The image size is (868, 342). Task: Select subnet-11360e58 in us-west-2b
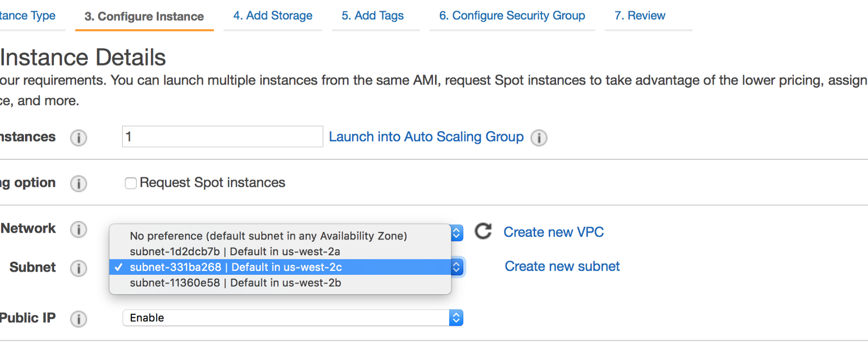click(235, 283)
